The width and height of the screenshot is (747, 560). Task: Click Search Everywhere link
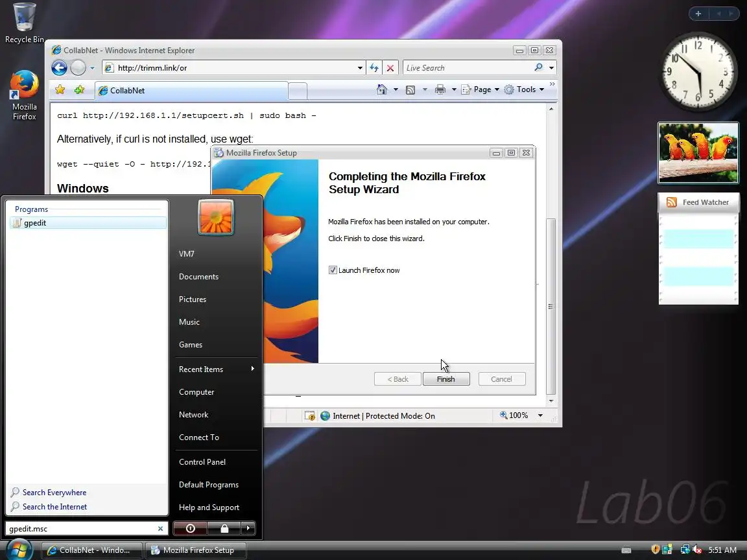(x=54, y=493)
